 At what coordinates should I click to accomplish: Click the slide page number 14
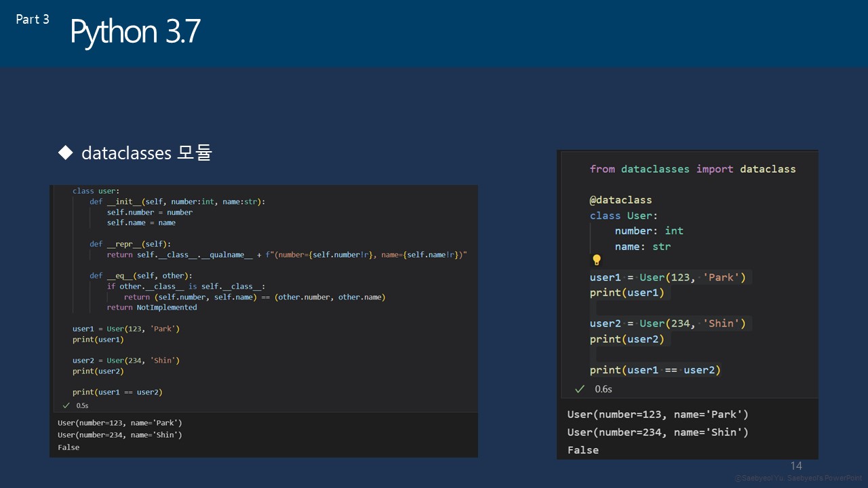coord(796,466)
